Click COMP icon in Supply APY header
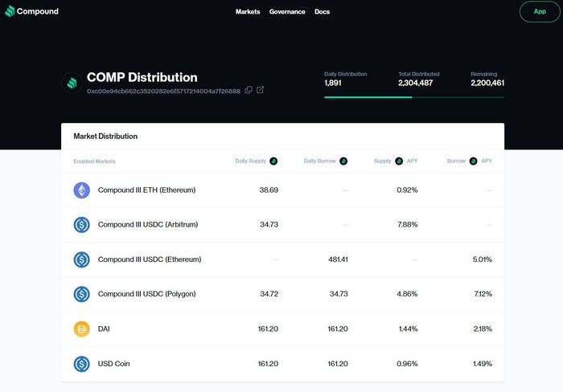The width and height of the screenshot is (563, 392). click(399, 161)
